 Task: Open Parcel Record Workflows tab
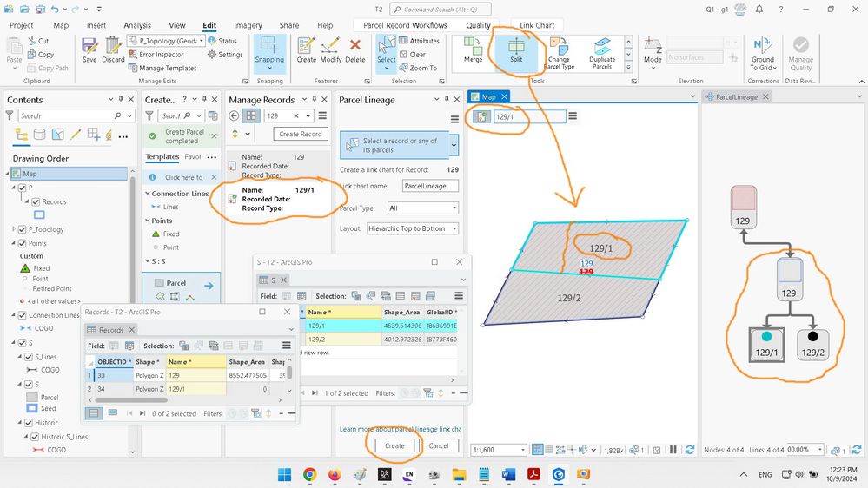point(405,25)
